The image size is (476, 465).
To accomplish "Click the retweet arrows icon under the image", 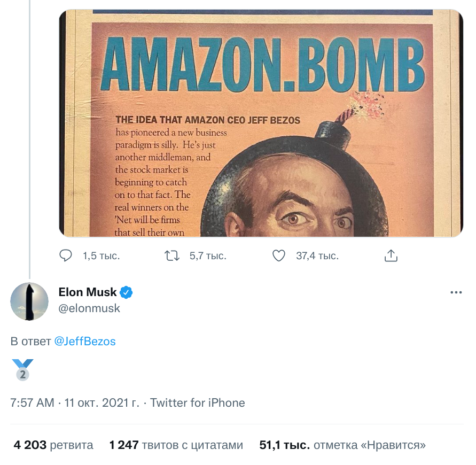I will (x=172, y=256).
